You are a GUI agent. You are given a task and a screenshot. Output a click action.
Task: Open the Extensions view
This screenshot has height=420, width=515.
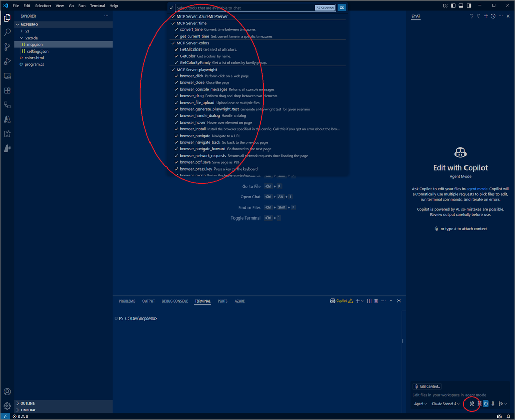[x=7, y=90]
